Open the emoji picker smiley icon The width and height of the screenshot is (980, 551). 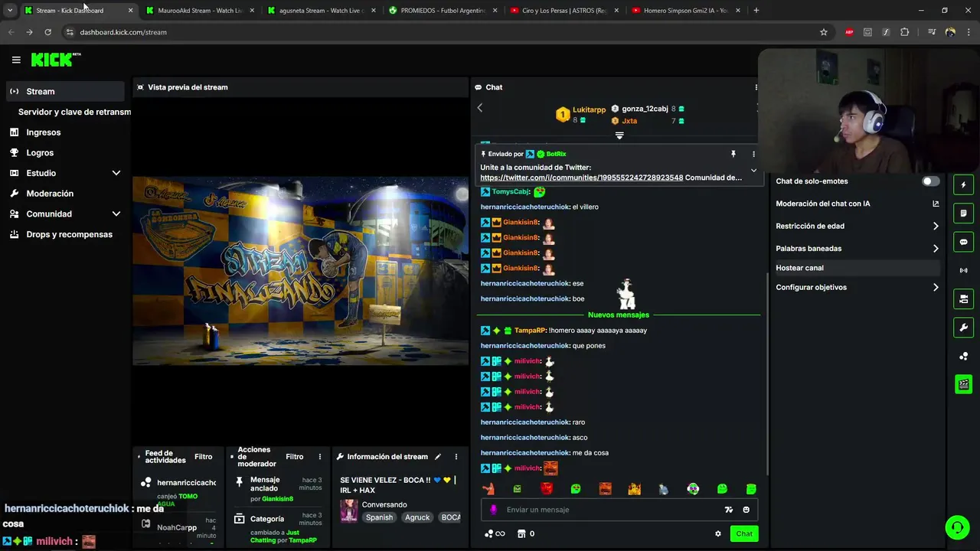746,510
